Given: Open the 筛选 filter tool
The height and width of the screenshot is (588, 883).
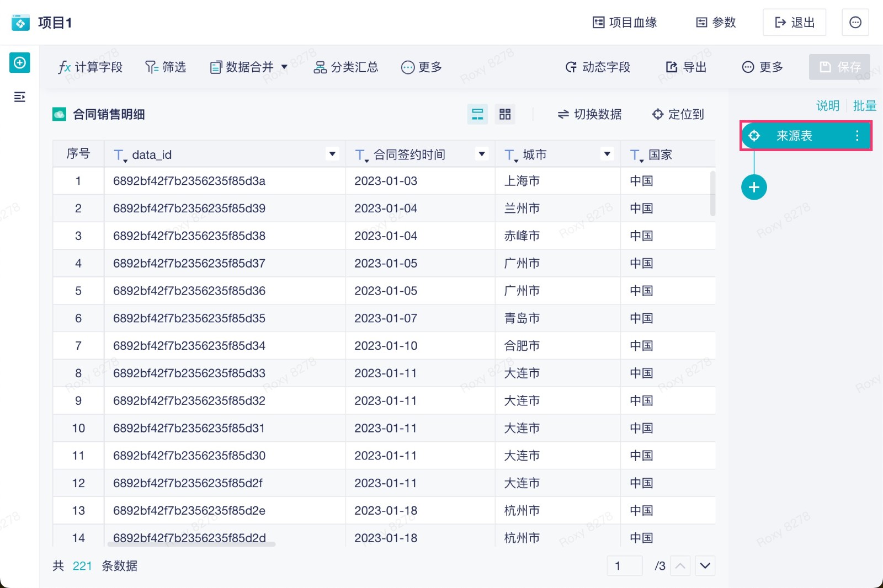Looking at the screenshot, I should (x=166, y=67).
